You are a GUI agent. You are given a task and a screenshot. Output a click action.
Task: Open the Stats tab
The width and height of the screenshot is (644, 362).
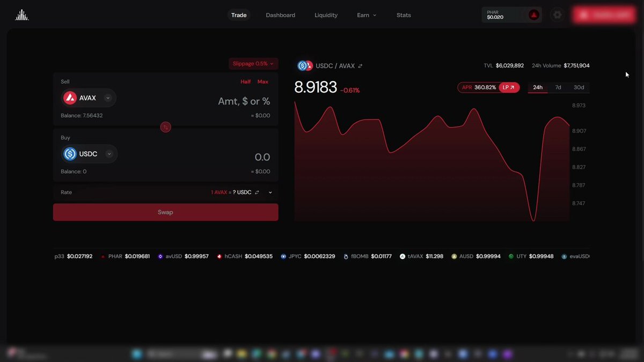point(404,15)
